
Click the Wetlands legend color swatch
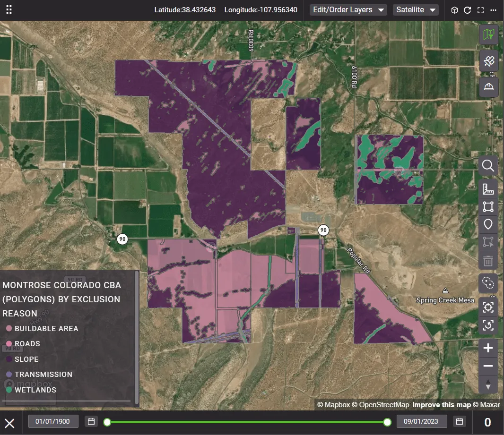click(x=9, y=389)
